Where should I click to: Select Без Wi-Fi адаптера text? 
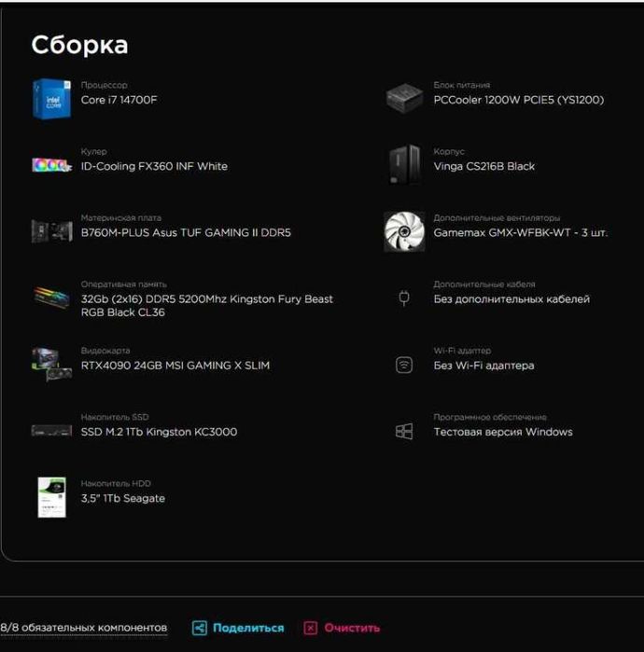[x=483, y=366]
